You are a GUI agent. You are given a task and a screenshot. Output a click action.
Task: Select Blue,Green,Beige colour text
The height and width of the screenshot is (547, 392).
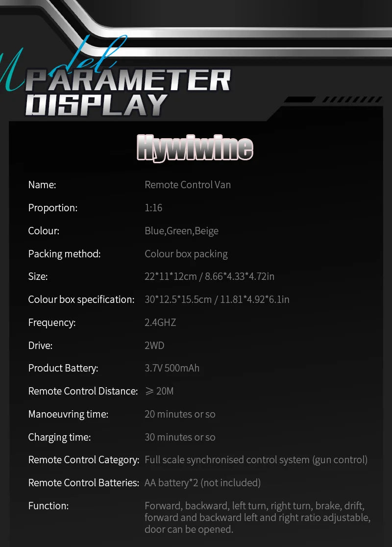(x=182, y=231)
